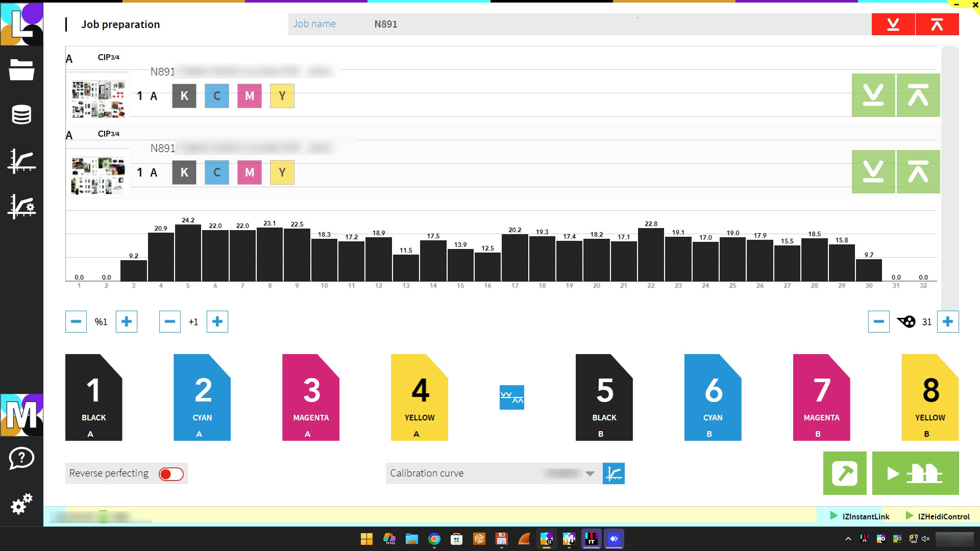Click the second job's thumbnail preview

coord(98,175)
